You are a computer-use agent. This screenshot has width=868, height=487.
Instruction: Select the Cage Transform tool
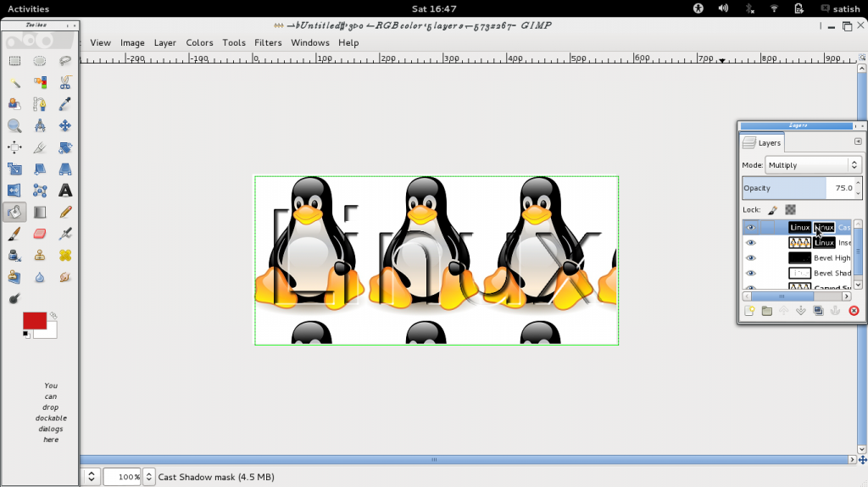(39, 191)
